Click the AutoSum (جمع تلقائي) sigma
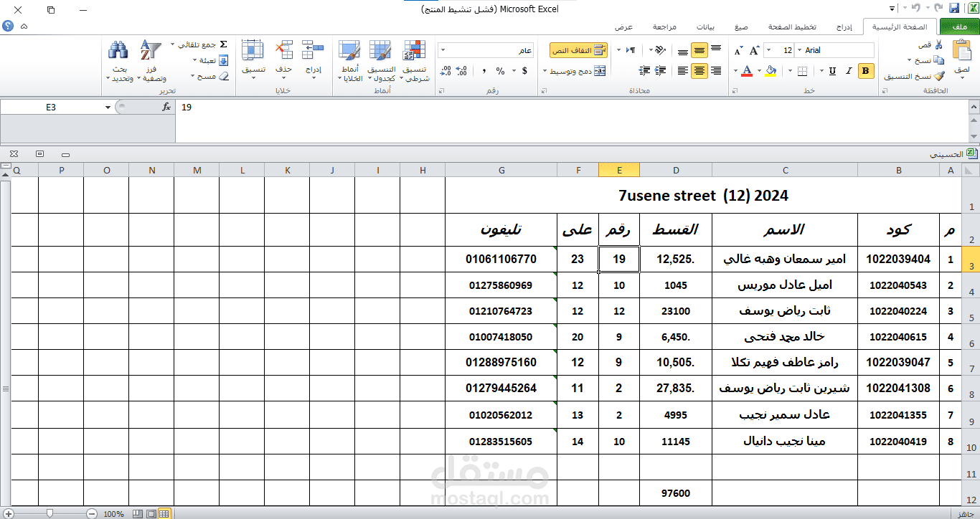This screenshot has height=519, width=980. pos(223,44)
